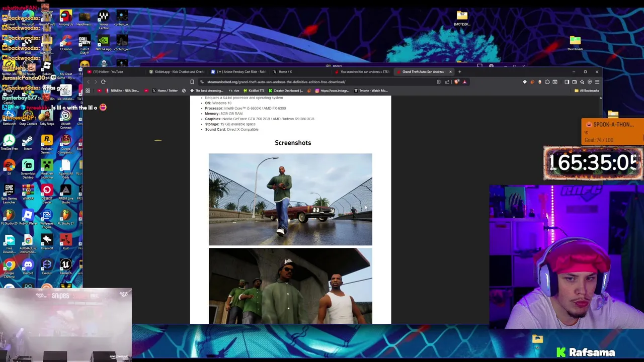This screenshot has height=362, width=644.
Task: Click the 'Screenshots' heading text
Action: (x=293, y=143)
